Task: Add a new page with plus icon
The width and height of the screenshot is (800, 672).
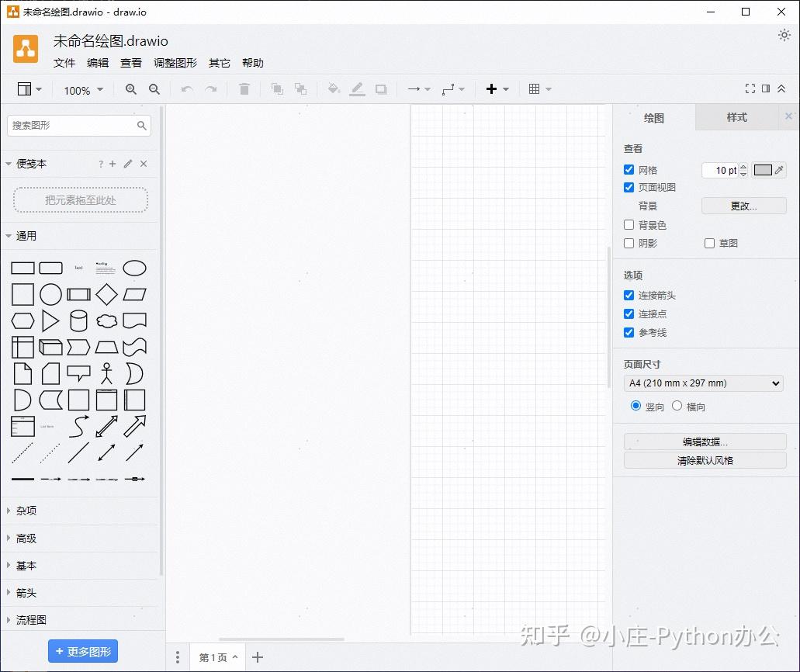Action: tap(258, 657)
